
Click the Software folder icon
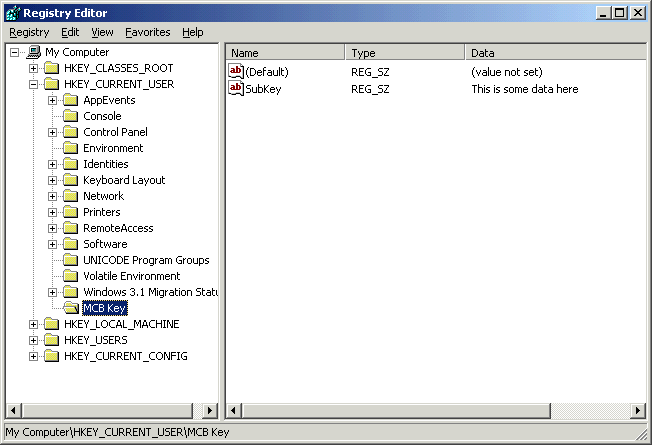(71, 244)
